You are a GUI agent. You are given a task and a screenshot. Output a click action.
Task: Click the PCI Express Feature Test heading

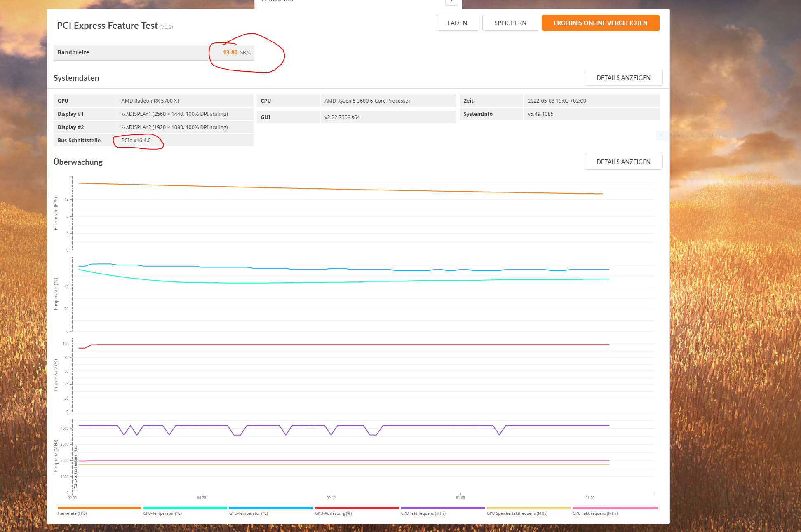point(108,26)
